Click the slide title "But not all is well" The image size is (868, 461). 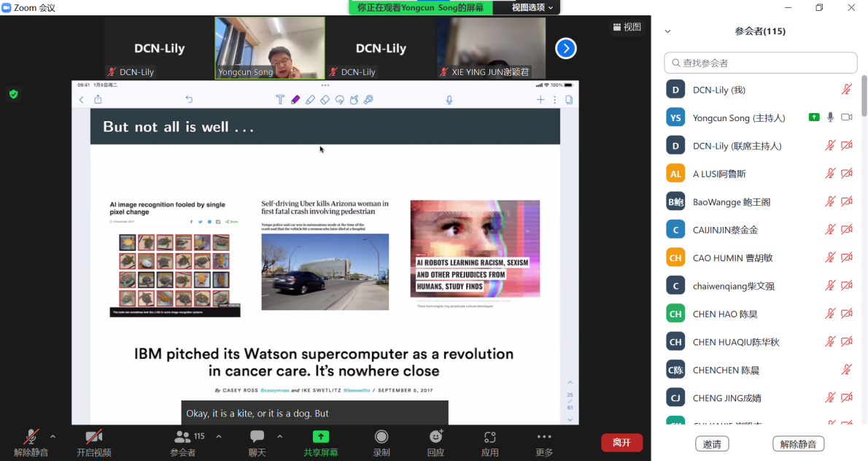(x=178, y=127)
